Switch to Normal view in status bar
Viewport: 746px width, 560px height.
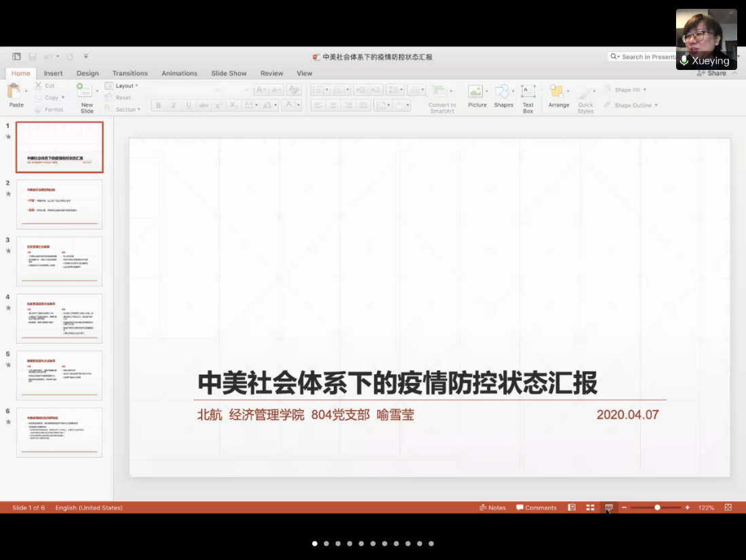(x=572, y=508)
